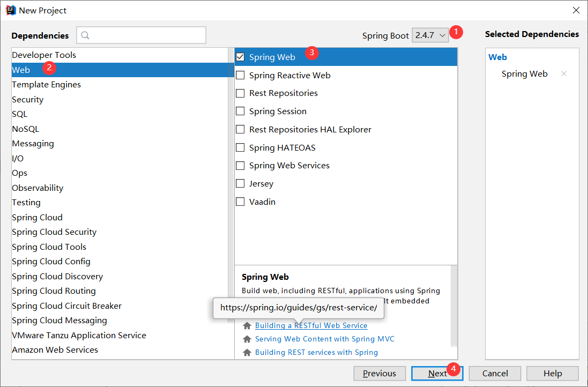
Task: Uncheck the Spring Web checkbox
Action: coord(241,57)
